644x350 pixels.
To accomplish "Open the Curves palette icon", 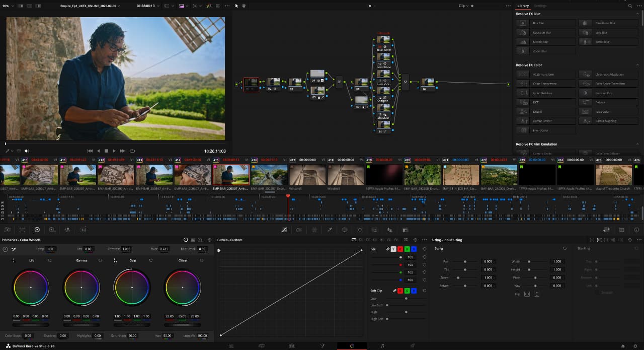I will pos(284,230).
